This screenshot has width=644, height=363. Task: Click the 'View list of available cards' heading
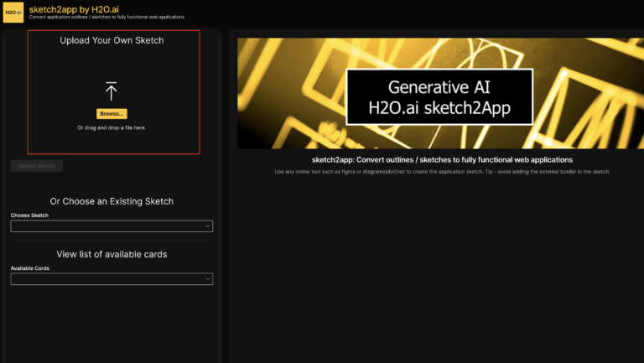112,254
